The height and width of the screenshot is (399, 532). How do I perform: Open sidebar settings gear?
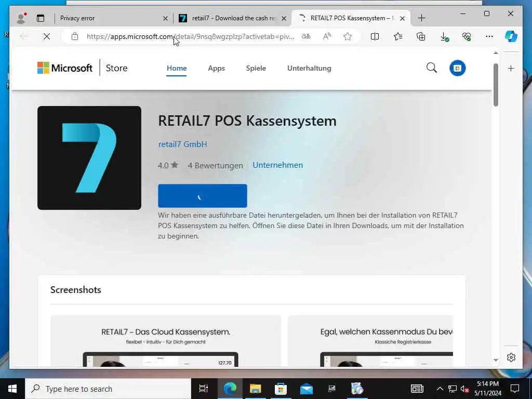[511, 357]
